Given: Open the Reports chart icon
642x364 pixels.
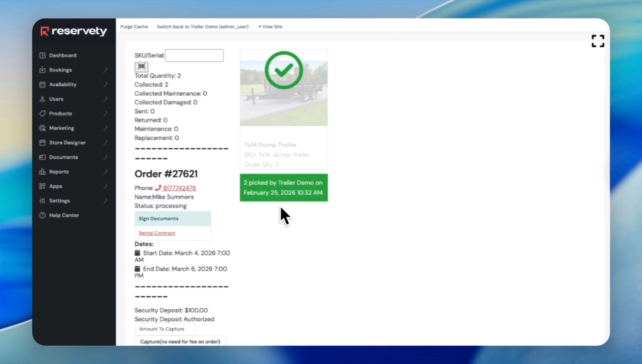Looking at the screenshot, I should pyautogui.click(x=42, y=172).
